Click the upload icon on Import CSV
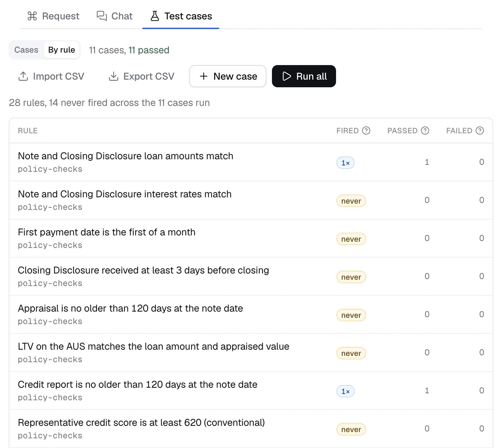The image size is (503, 448). click(x=23, y=76)
